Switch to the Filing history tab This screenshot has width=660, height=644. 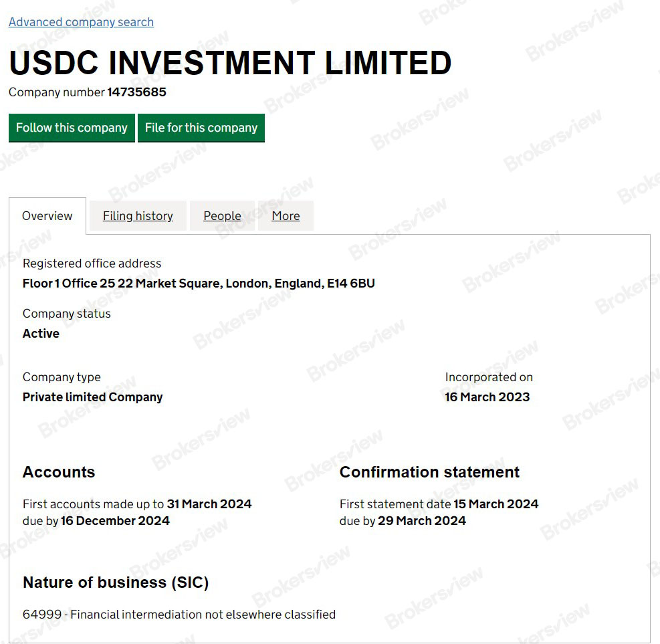click(137, 215)
